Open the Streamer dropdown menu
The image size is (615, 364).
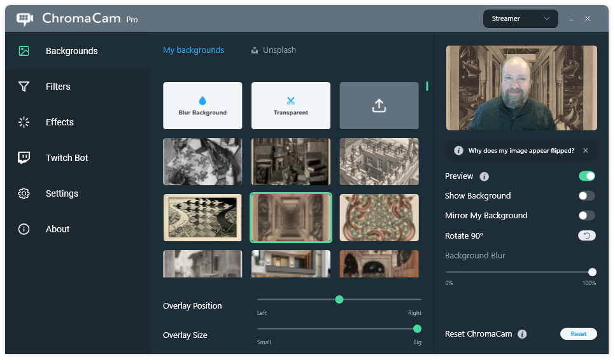pos(520,18)
